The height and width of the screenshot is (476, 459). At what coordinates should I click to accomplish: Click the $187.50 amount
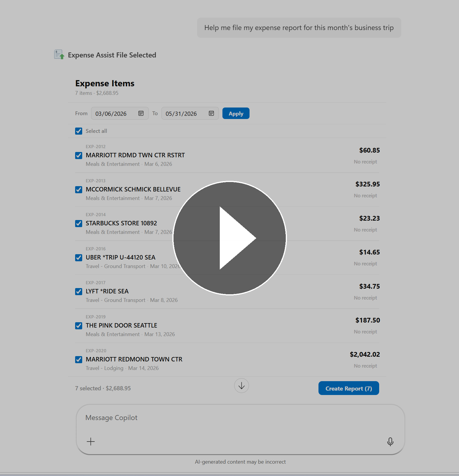coord(368,320)
